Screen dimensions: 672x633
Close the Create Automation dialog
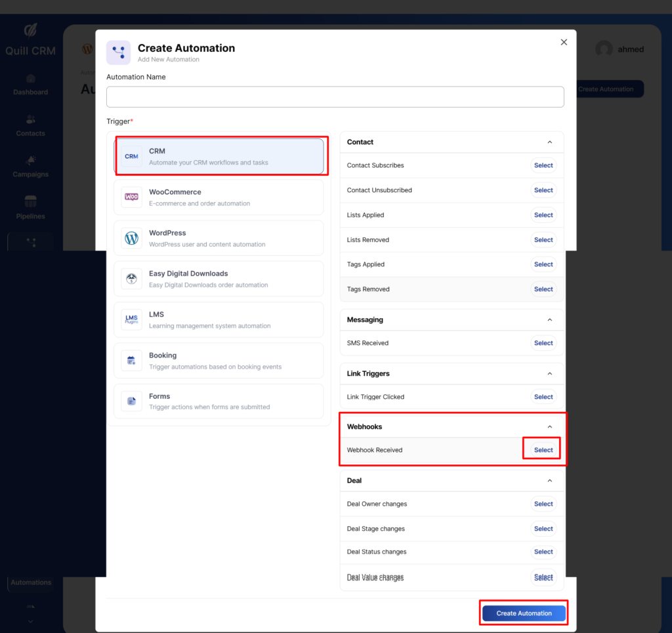pyautogui.click(x=563, y=42)
